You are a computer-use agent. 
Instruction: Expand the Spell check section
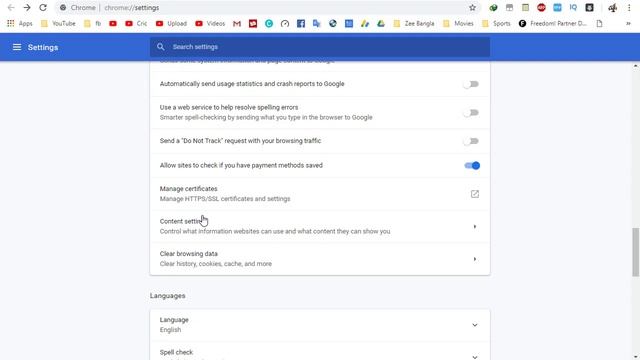[475, 357]
